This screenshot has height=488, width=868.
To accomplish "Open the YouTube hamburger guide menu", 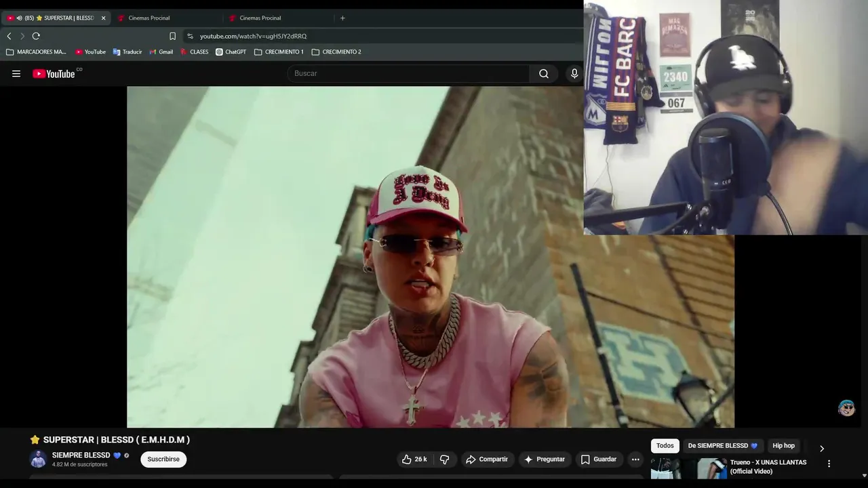I will click(16, 74).
